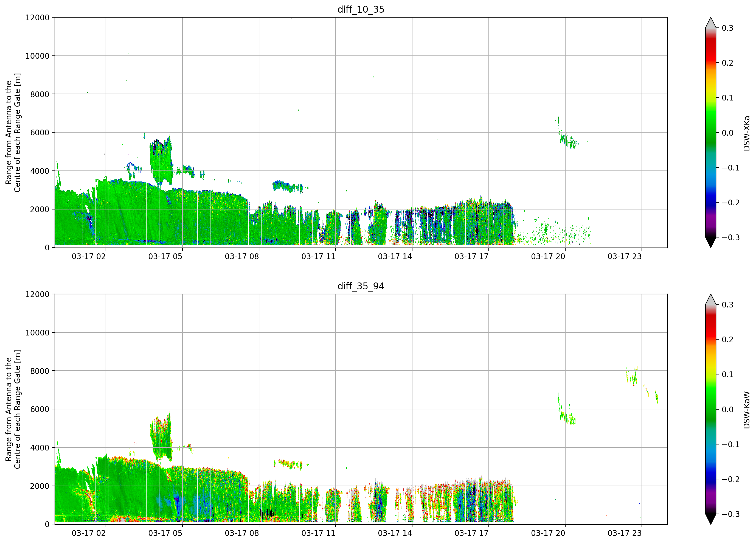The width and height of the screenshot is (756, 543).
Task: Select the "DSW-KaW" colorbar label
Action: pyautogui.click(x=747, y=410)
